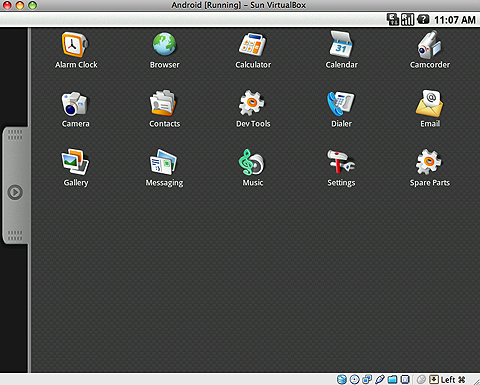This screenshot has height=385, width=480.
Task: Open the Music app
Action: click(x=252, y=168)
